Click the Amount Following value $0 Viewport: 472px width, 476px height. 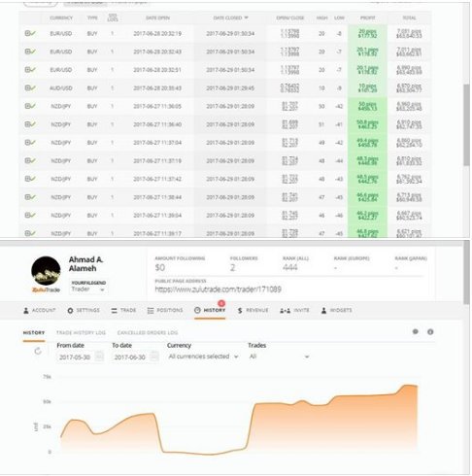tap(160, 267)
